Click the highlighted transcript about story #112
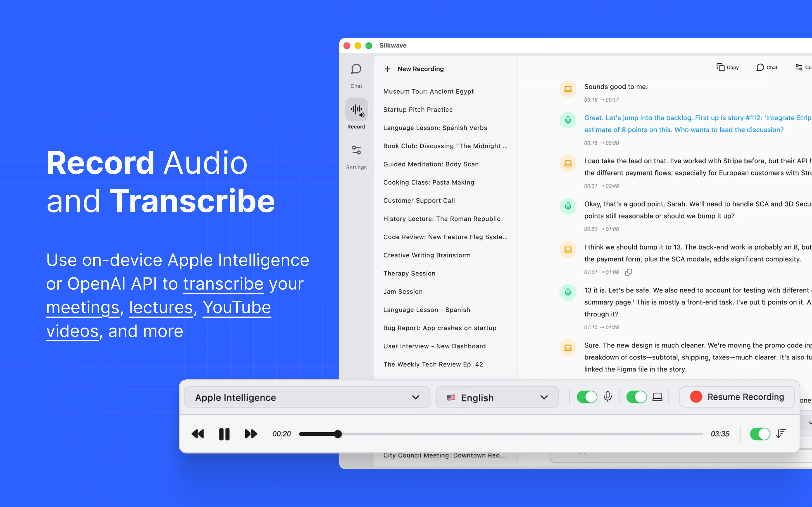This screenshot has height=507, width=812. pos(685,124)
